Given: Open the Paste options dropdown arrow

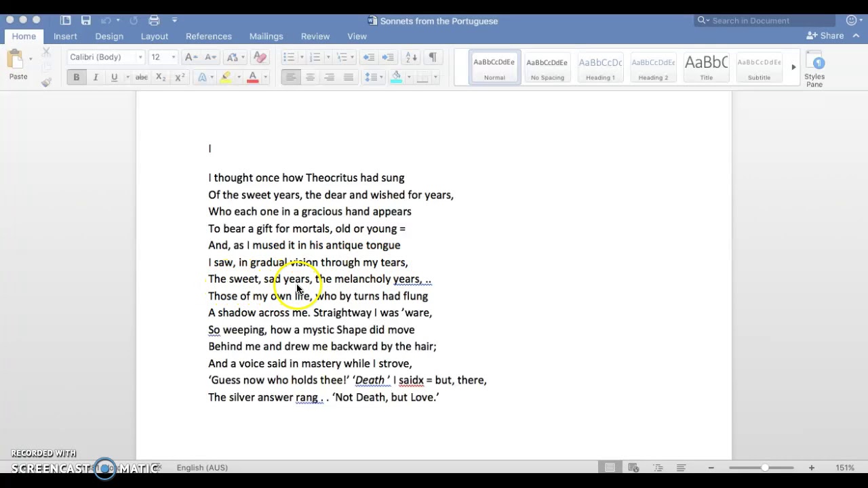Looking at the screenshot, I should coord(31,59).
